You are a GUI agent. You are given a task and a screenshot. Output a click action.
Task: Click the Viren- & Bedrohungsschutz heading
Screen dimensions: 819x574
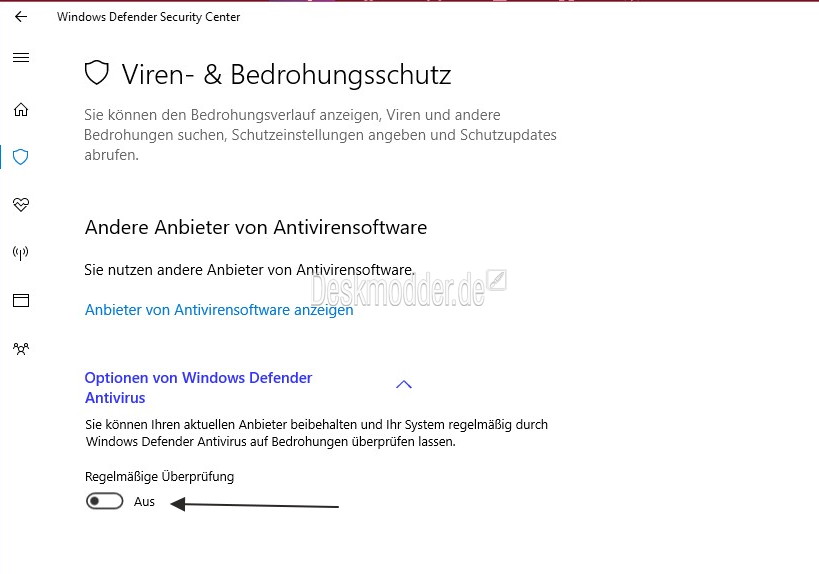point(286,74)
